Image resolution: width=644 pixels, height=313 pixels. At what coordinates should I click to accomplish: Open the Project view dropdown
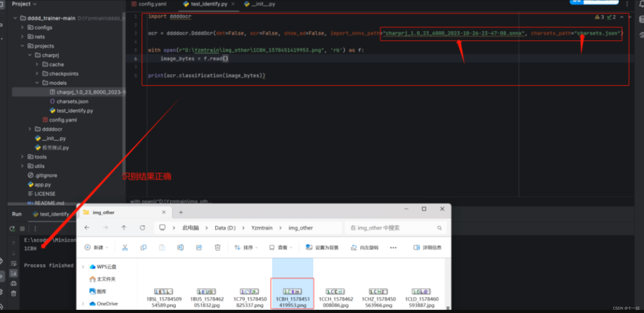pyautogui.click(x=24, y=4)
